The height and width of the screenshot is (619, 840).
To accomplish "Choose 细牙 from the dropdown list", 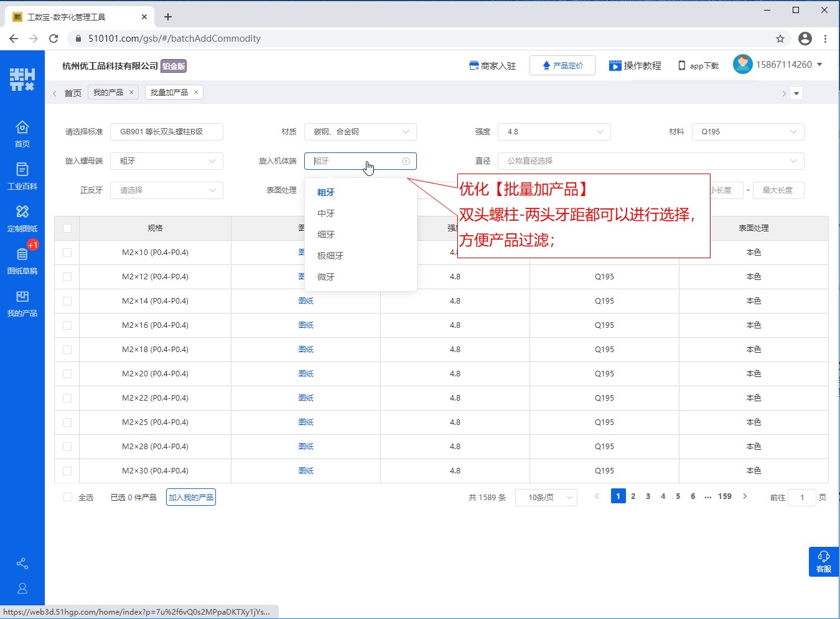I will pos(326,235).
